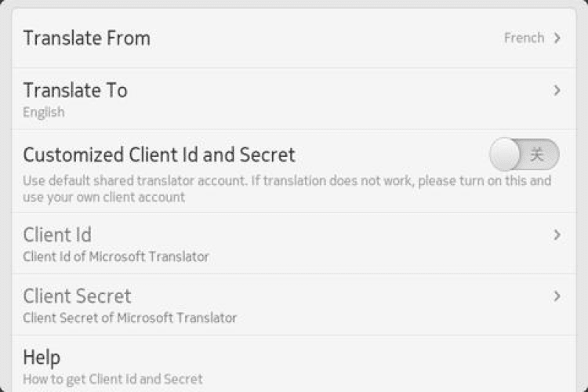Click the Client Secret row chevron
588x392 pixels.
point(557,296)
